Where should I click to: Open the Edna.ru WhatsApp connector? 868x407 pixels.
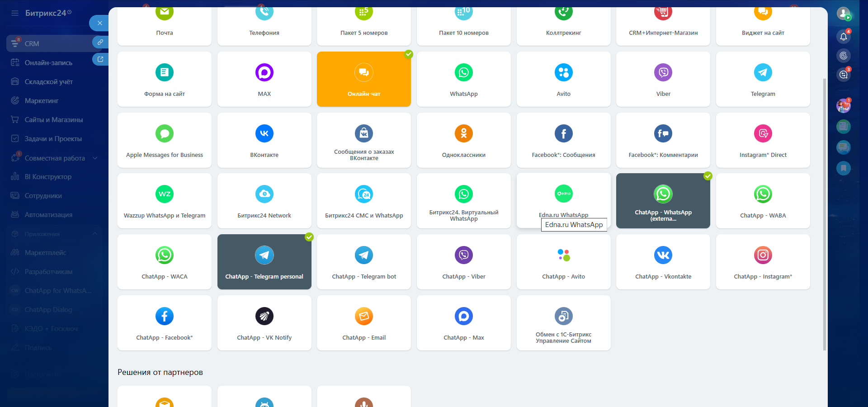coord(563,201)
